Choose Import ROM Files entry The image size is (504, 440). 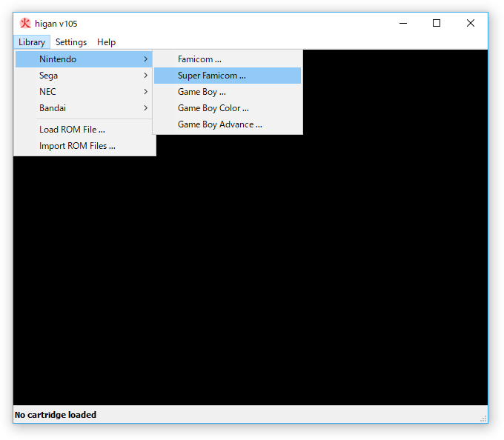[84, 146]
